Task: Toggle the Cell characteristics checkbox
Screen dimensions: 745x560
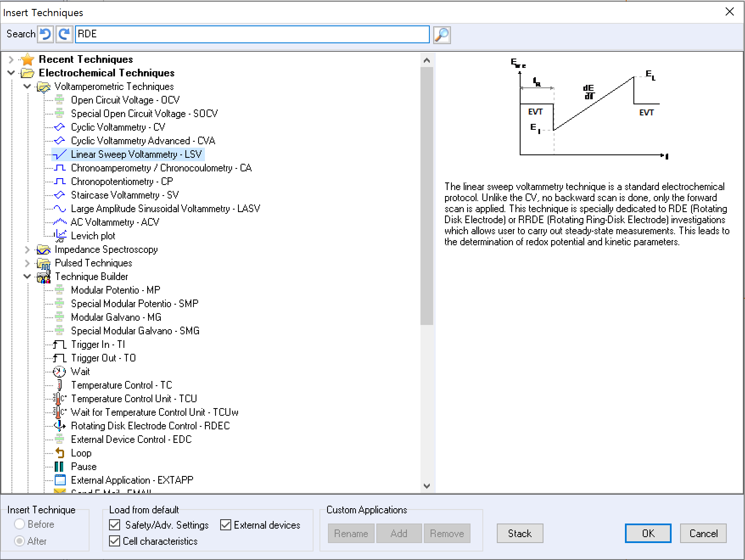Action: tap(115, 541)
